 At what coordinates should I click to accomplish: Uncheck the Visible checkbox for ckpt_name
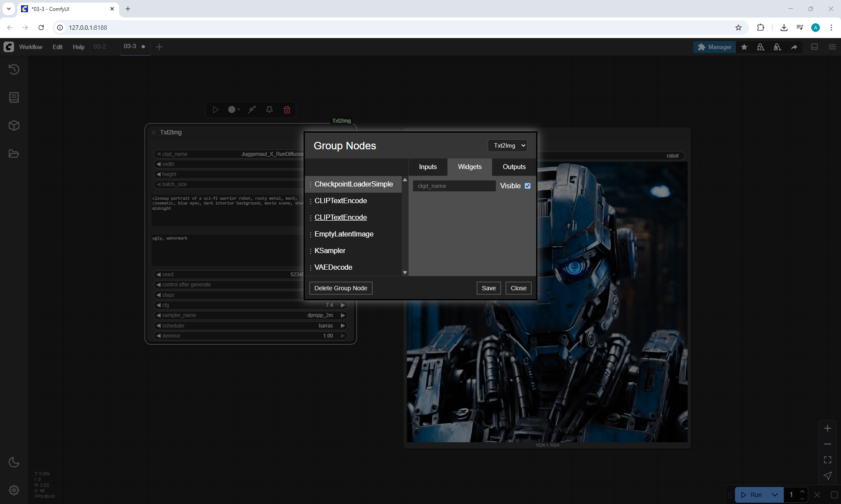click(527, 186)
